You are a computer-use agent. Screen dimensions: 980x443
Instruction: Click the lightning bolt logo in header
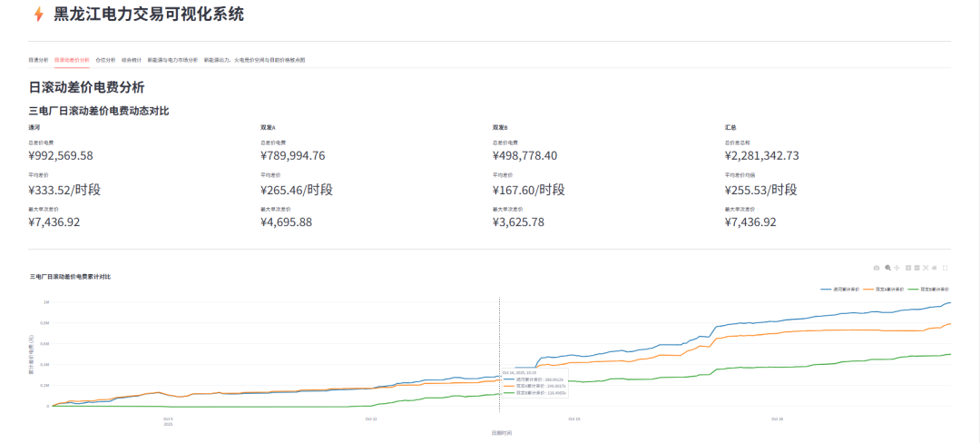pos(38,15)
